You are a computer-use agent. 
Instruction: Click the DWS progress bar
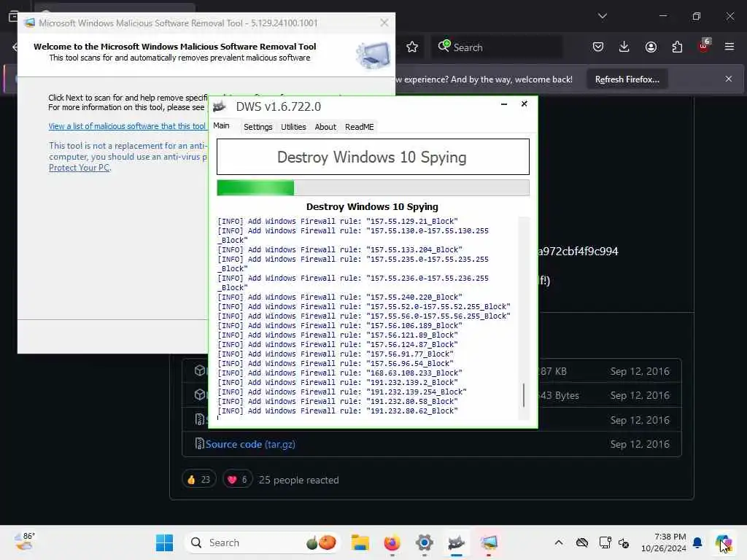coord(373,187)
